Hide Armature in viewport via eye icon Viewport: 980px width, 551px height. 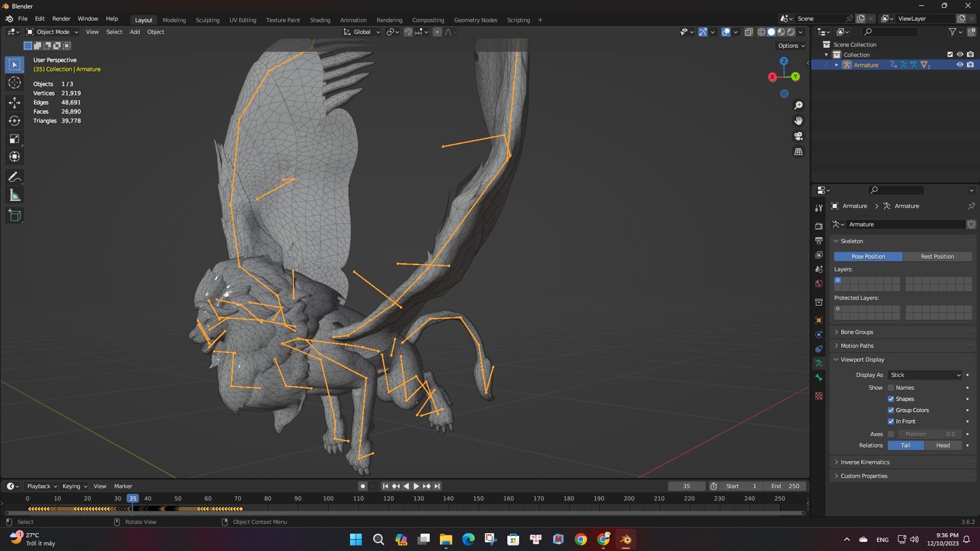click(x=960, y=65)
